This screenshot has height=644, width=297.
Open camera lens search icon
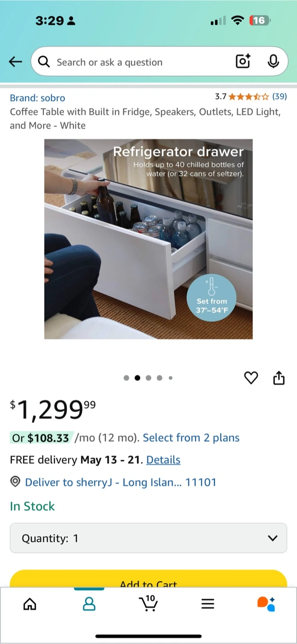coord(243,61)
